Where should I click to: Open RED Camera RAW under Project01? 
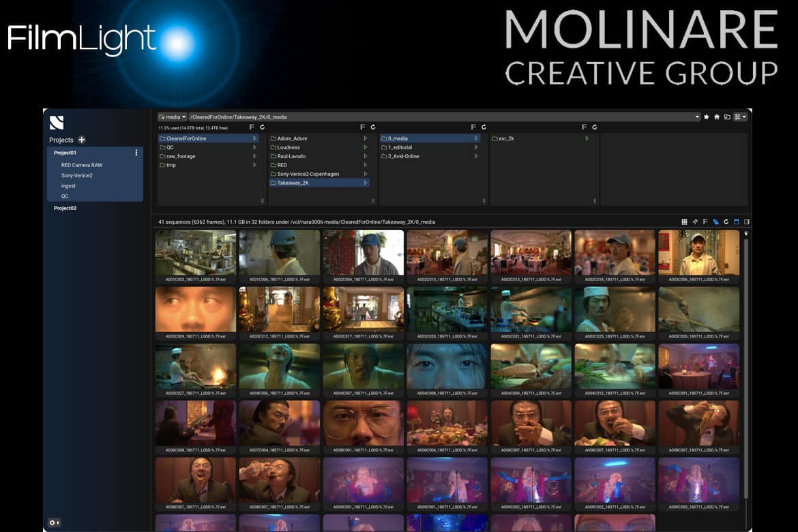tap(81, 166)
